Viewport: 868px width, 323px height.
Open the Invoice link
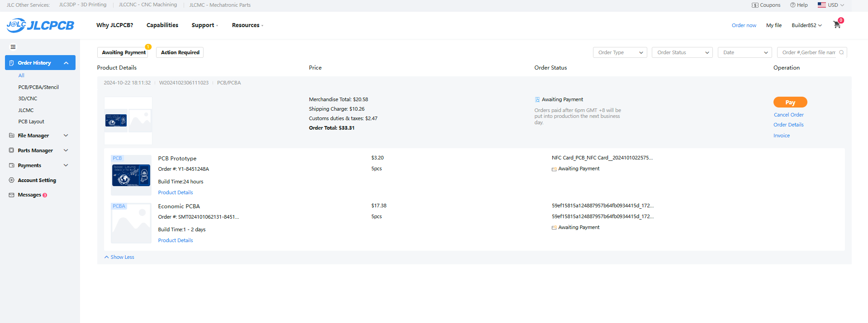pos(782,136)
